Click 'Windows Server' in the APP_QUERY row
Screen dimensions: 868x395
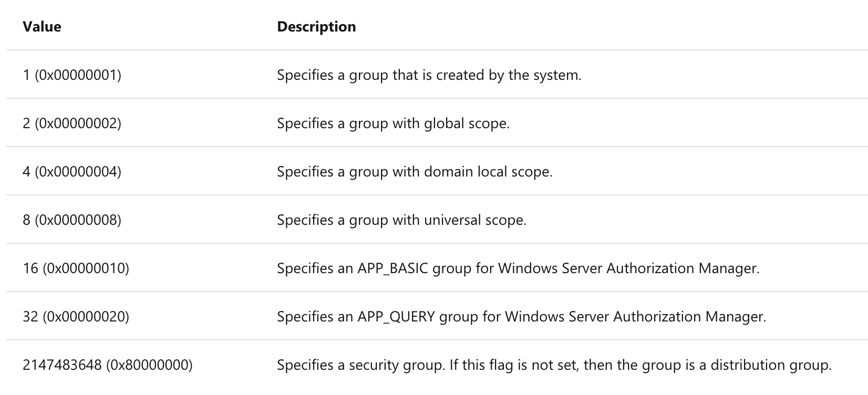coord(551,317)
